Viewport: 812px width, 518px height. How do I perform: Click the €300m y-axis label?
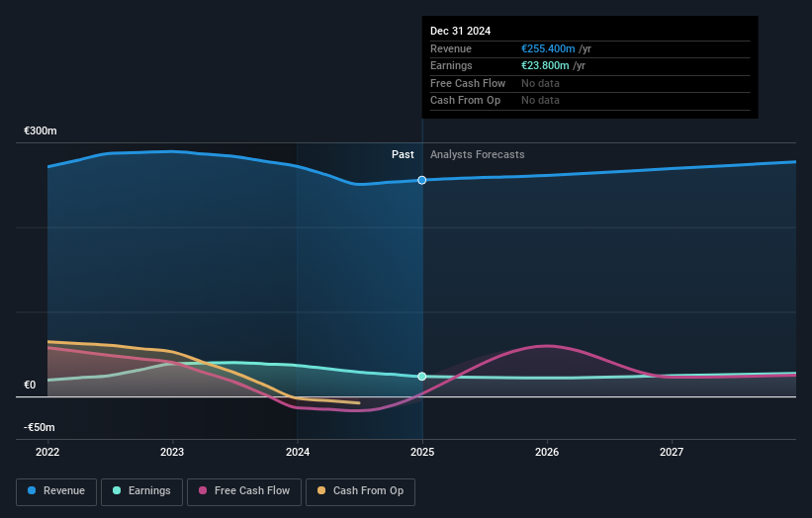tap(41, 130)
